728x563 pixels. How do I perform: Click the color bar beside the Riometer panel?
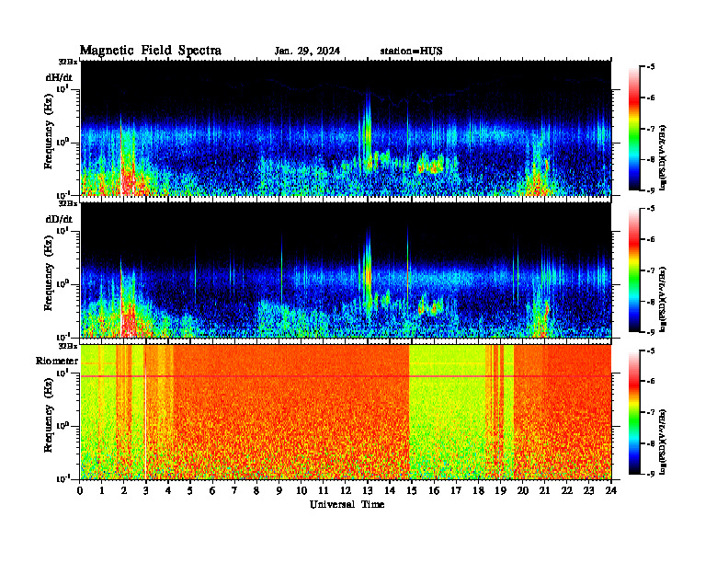pos(633,412)
